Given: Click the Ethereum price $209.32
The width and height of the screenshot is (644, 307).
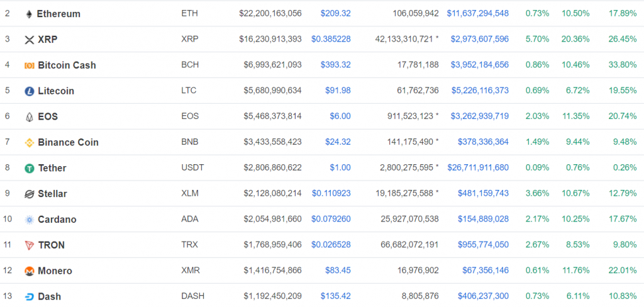Looking at the screenshot, I should click(x=335, y=13).
